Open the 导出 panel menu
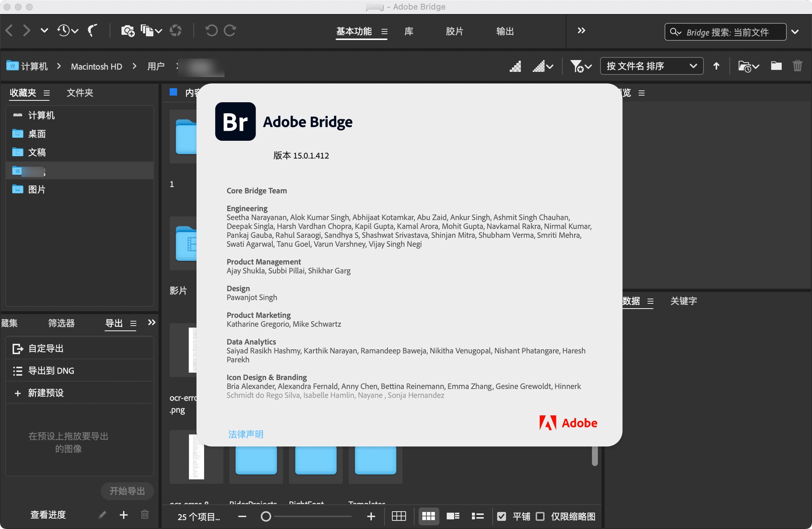Viewport: 812px width, 529px height. [x=133, y=324]
